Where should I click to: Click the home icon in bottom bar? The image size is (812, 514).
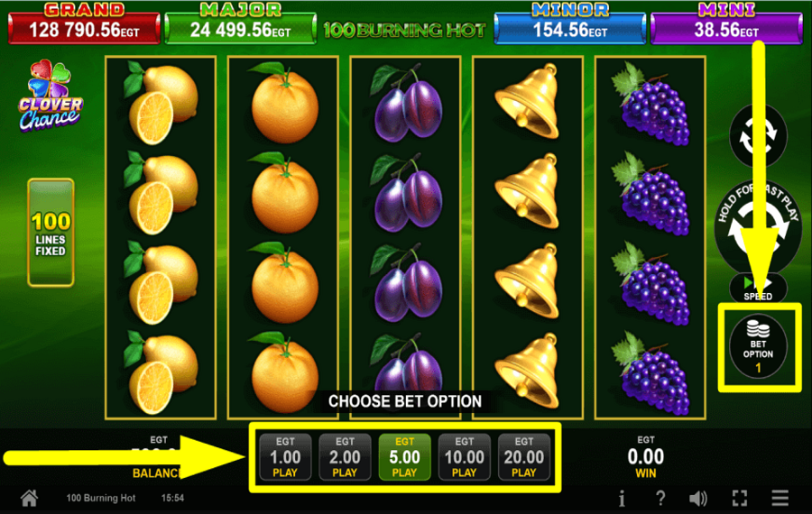click(29, 498)
